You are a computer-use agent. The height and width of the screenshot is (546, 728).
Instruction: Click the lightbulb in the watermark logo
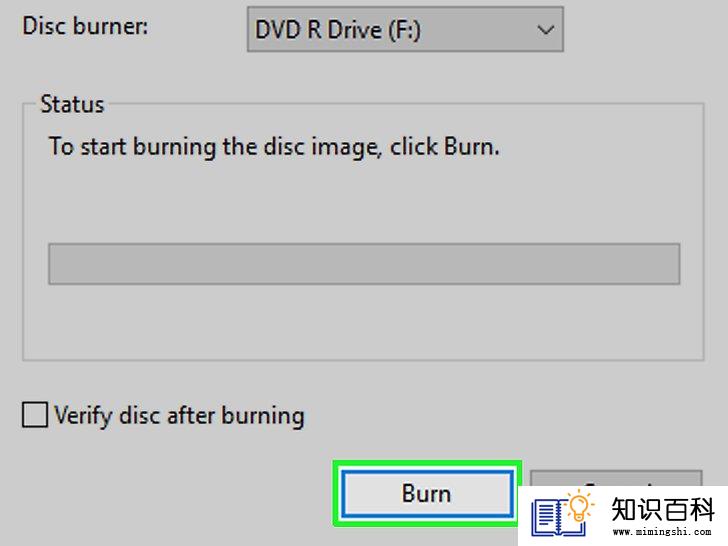tap(579, 506)
